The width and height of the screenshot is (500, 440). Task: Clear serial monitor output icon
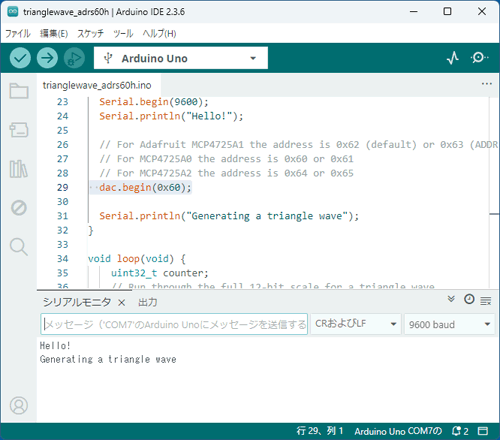click(x=486, y=301)
